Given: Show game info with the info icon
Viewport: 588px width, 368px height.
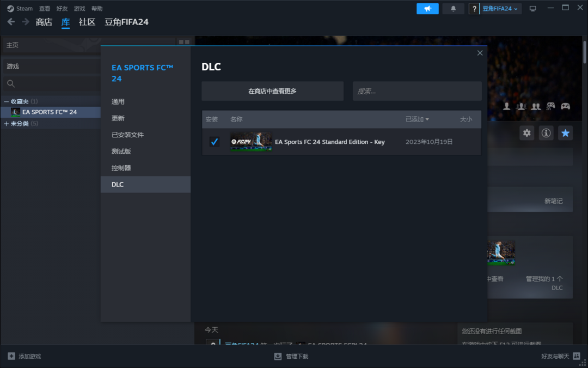Looking at the screenshot, I should (546, 133).
